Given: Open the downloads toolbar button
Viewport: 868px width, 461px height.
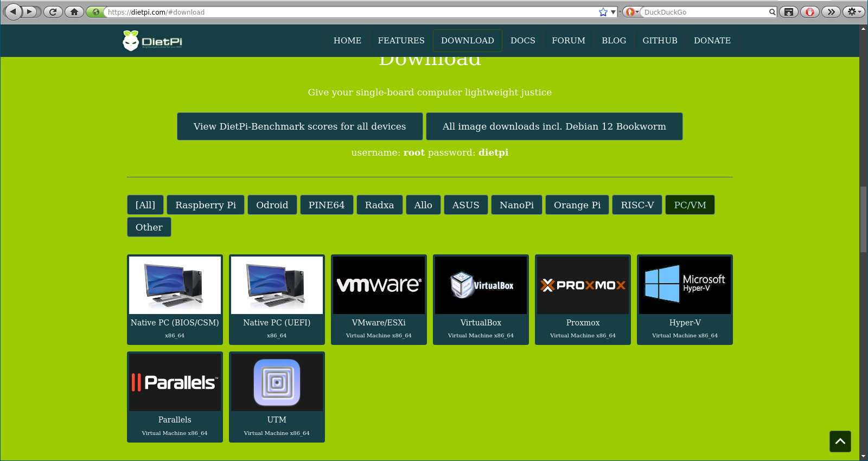Looking at the screenshot, I should 789,11.
